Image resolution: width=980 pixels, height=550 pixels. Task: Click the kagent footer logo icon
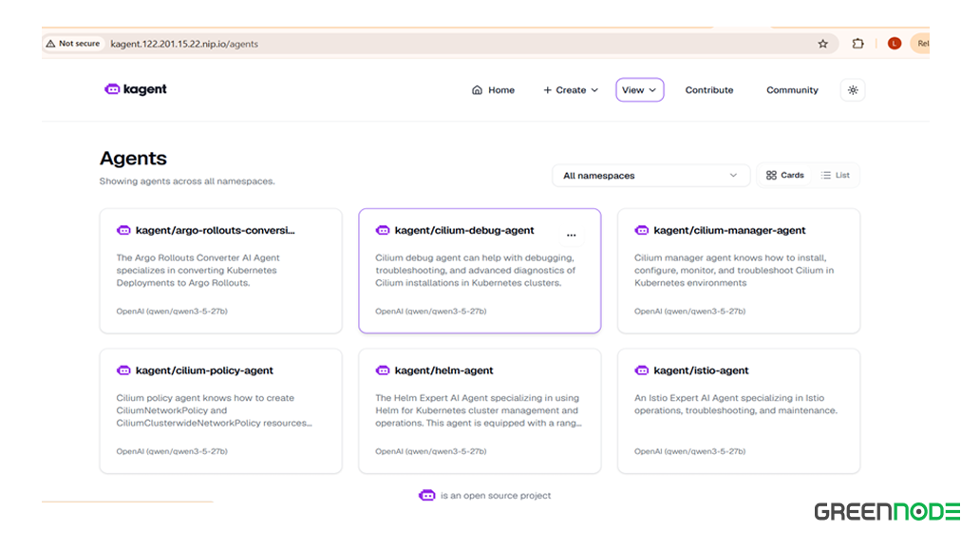[x=427, y=495]
